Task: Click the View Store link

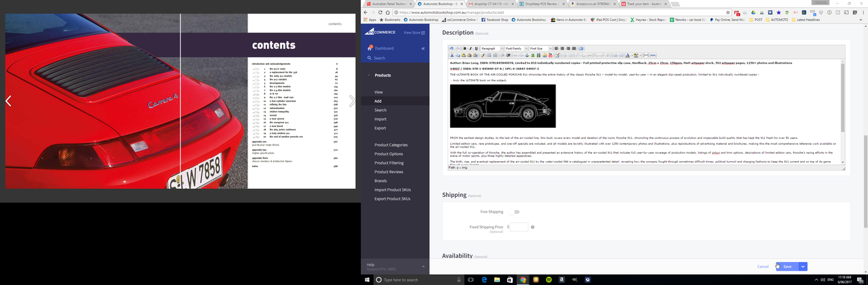Action: (x=414, y=32)
